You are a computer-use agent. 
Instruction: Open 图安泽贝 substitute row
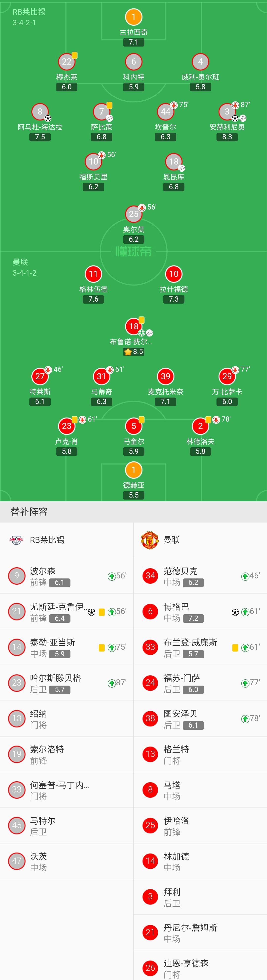[x=200, y=719]
